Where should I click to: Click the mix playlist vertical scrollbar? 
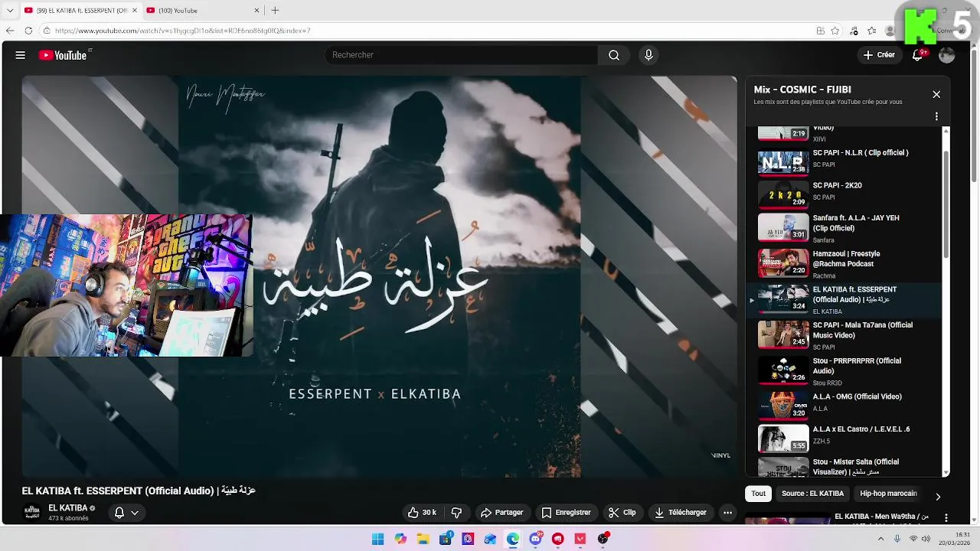pos(946,203)
